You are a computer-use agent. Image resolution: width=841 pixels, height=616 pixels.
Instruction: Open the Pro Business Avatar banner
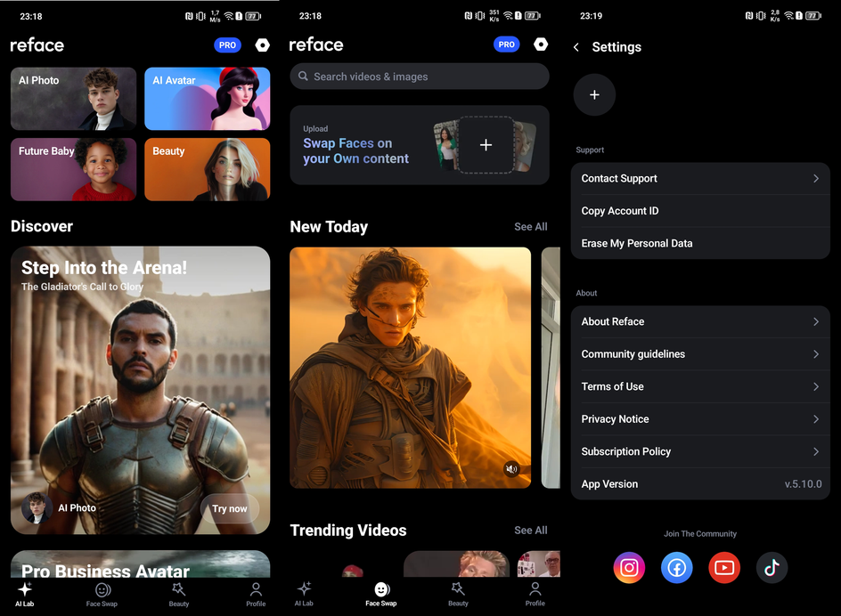[141, 564]
